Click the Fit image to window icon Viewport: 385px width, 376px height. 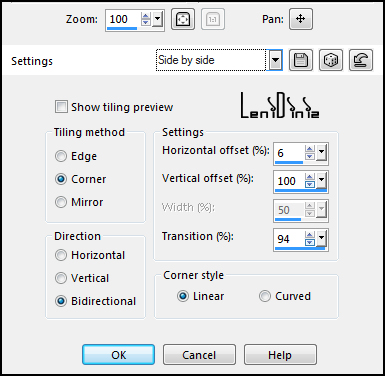click(x=183, y=19)
